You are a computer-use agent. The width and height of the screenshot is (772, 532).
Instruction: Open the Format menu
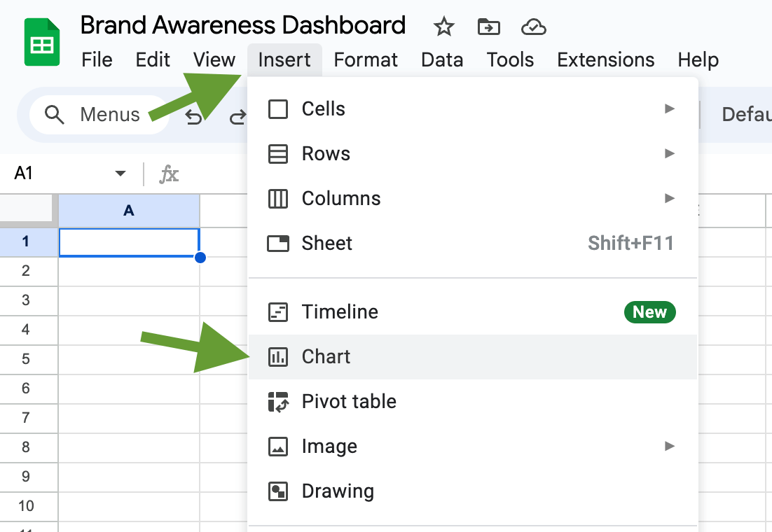365,60
